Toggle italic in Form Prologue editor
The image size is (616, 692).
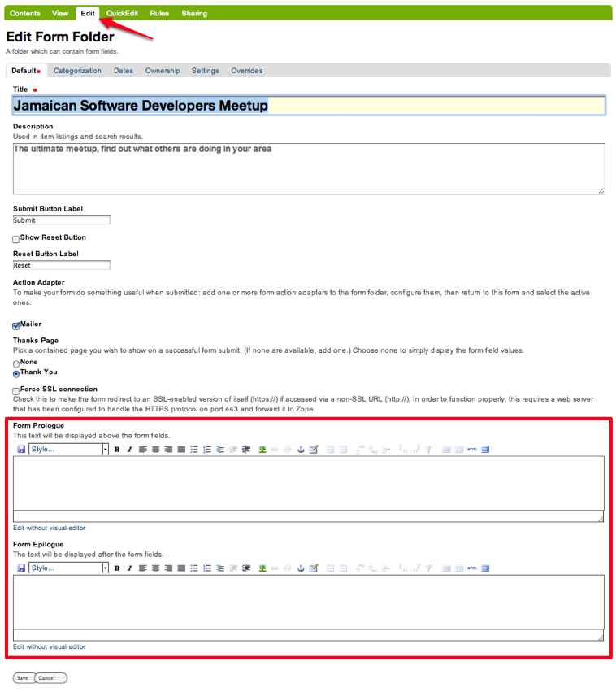(x=128, y=449)
